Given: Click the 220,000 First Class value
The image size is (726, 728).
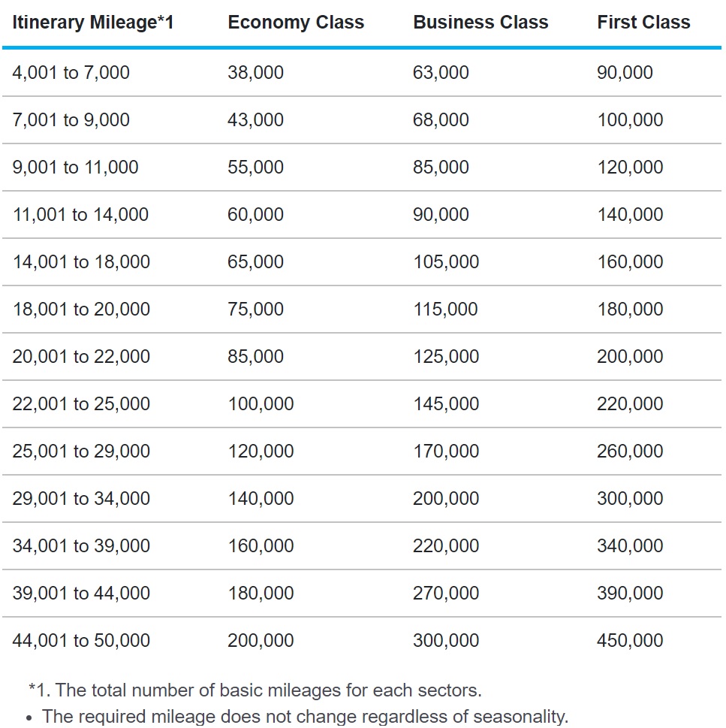Looking at the screenshot, I should [x=630, y=404].
